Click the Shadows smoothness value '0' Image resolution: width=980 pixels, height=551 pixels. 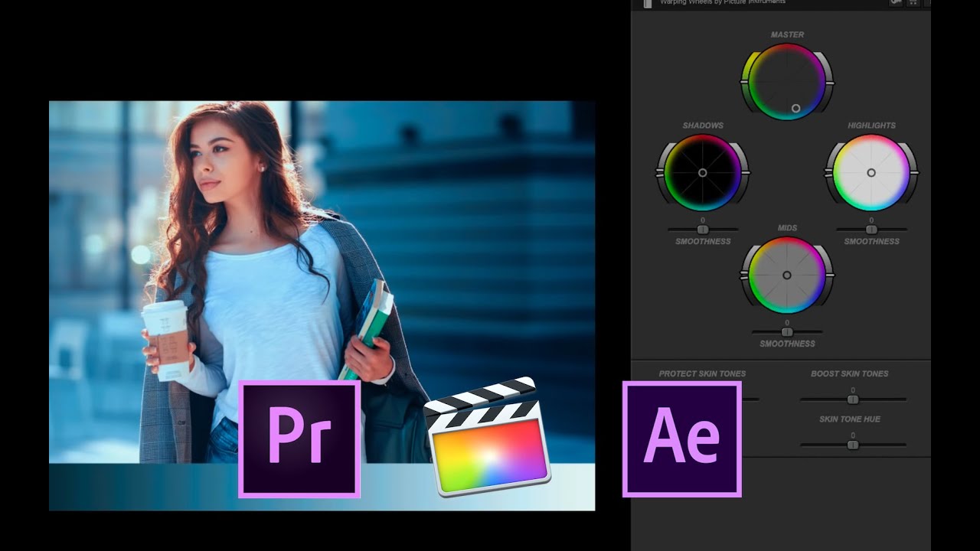[703, 220]
